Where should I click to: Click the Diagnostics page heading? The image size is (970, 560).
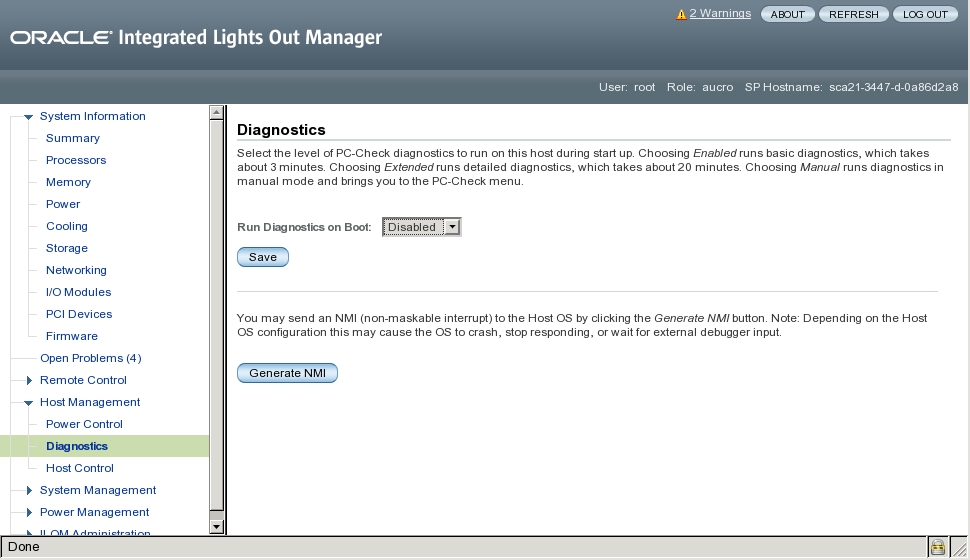tap(281, 130)
